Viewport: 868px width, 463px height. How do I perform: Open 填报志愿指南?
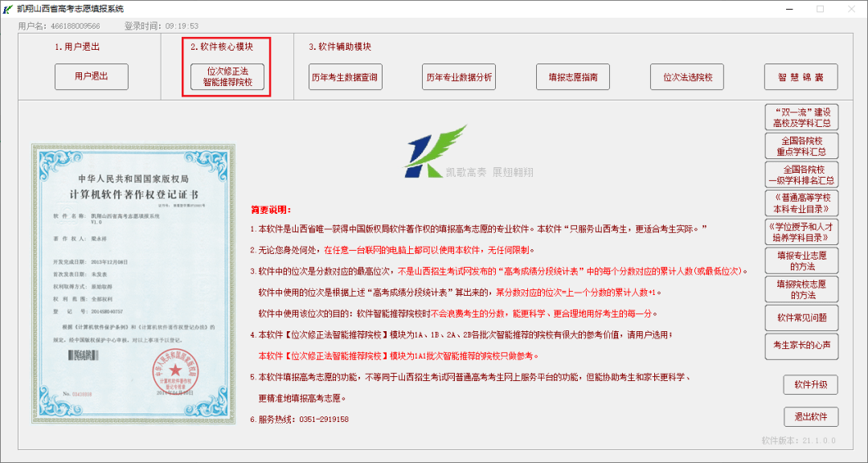point(573,77)
